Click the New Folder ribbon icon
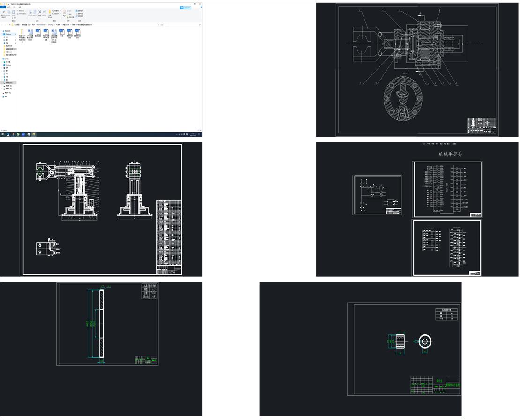The height and width of the screenshot is (420, 520). click(x=50, y=12)
